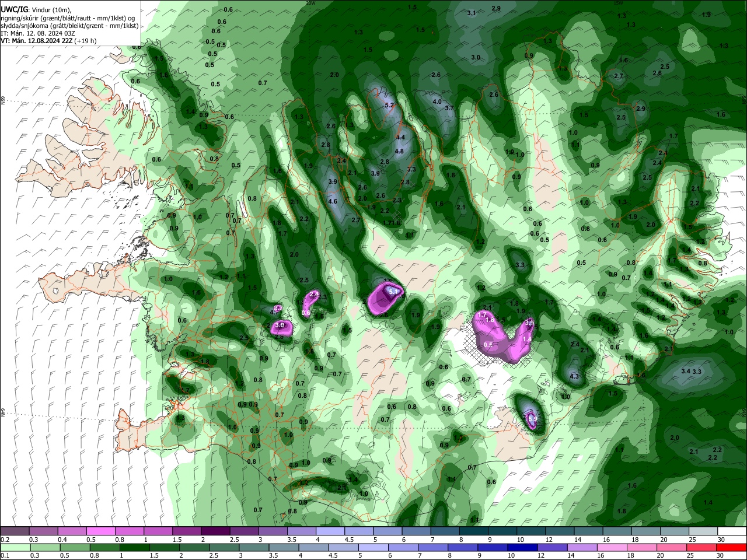Pick the palest green 0.1 swatch in lower scale
Viewport: 747px width, 560px height.
coord(16,548)
